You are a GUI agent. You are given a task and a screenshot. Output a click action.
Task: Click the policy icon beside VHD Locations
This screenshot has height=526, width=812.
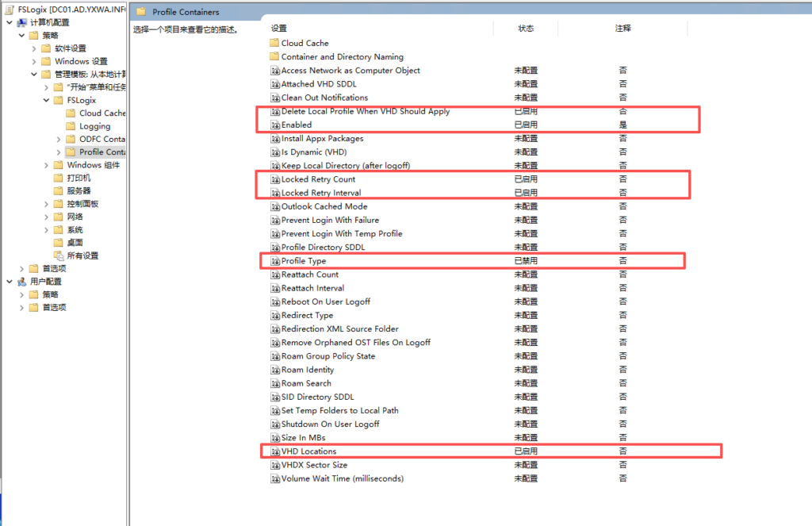coord(275,451)
